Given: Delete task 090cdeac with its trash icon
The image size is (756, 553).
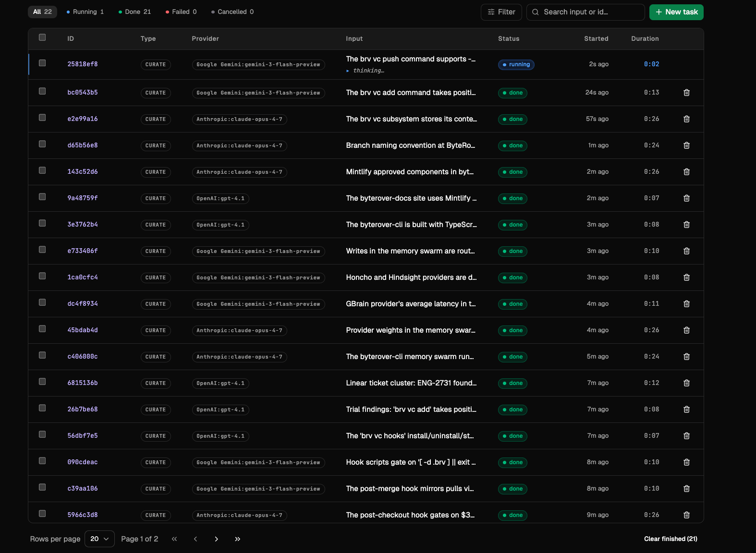Looking at the screenshot, I should pyautogui.click(x=686, y=462).
